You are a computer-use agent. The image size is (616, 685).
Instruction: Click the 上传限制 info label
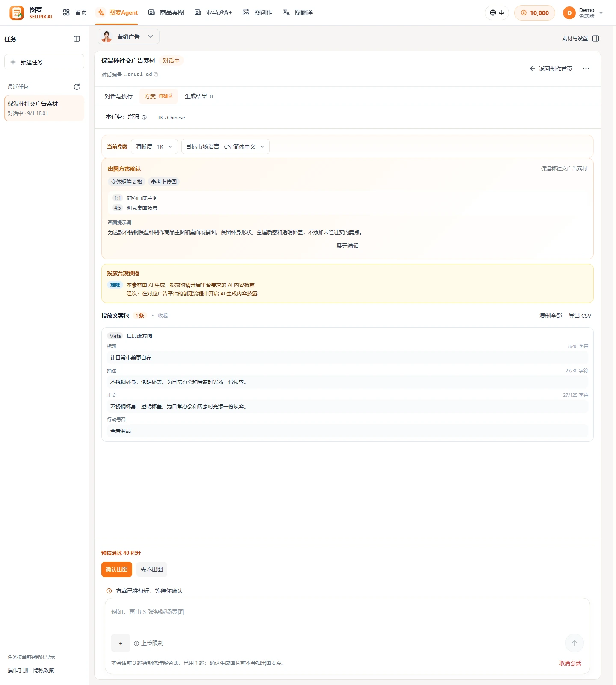click(x=148, y=643)
